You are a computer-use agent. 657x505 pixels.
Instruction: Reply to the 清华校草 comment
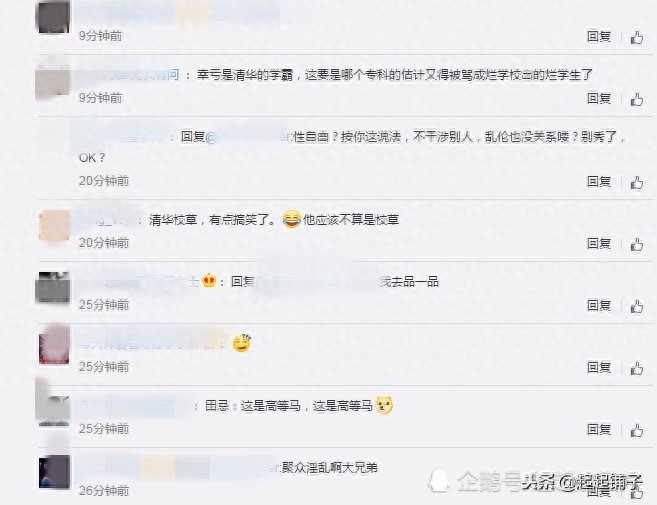tap(599, 243)
